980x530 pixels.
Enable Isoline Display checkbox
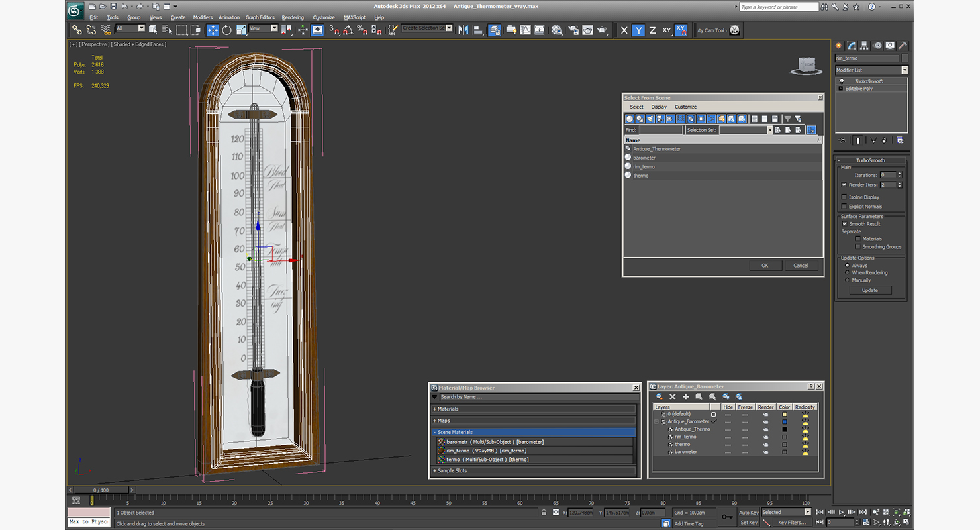click(x=844, y=197)
